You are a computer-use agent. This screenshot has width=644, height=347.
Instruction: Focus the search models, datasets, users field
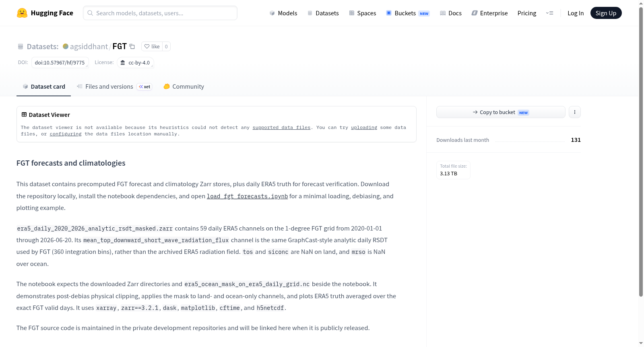[160, 13]
